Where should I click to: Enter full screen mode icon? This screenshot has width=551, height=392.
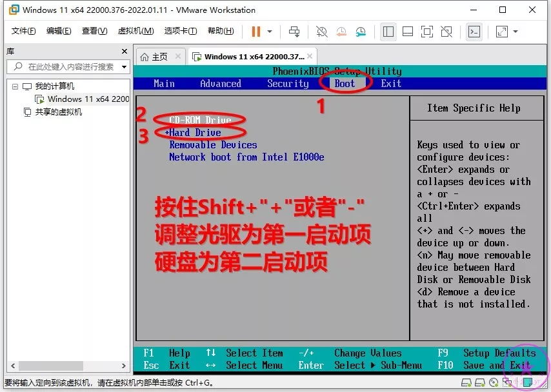[x=427, y=32]
